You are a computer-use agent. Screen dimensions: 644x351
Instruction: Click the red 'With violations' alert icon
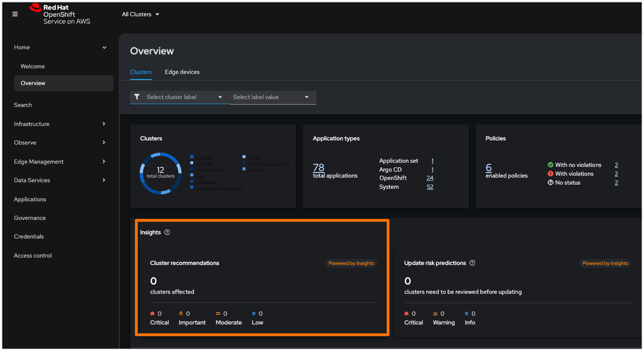point(550,174)
